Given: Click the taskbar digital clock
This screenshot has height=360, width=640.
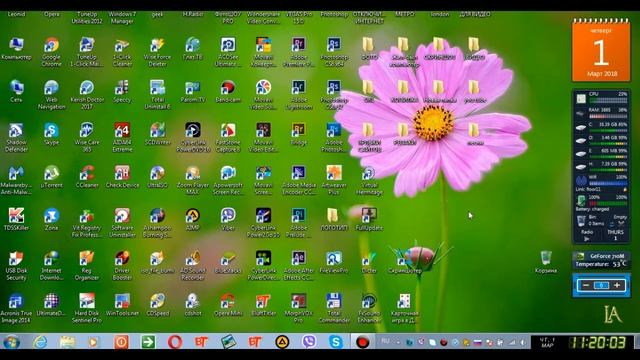Looking at the screenshot, I should point(598,342).
